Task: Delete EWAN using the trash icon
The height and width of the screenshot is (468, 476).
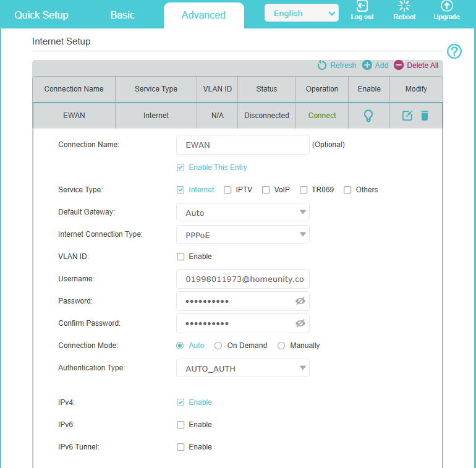Action: tap(425, 116)
